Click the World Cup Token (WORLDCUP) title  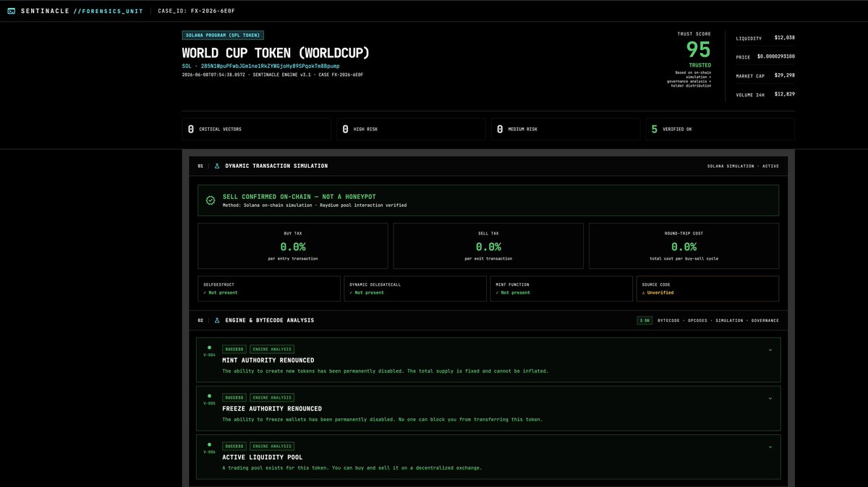coord(276,54)
